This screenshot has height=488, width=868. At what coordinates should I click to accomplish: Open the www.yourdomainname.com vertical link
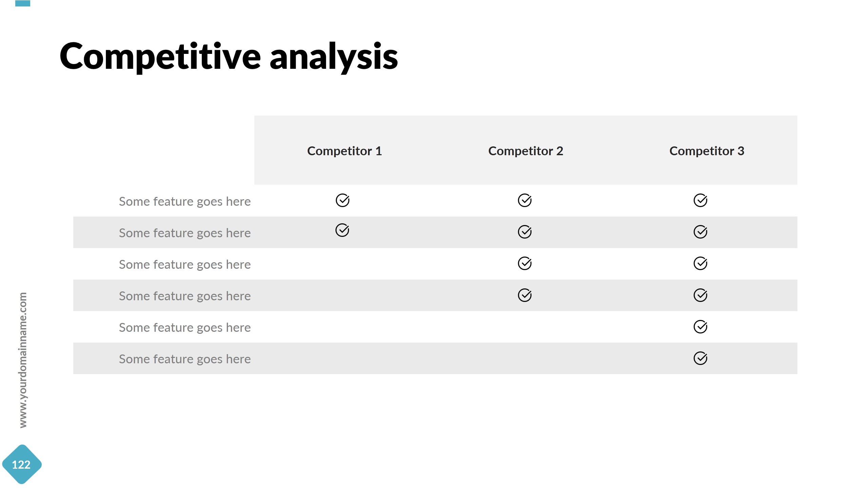coord(23,360)
